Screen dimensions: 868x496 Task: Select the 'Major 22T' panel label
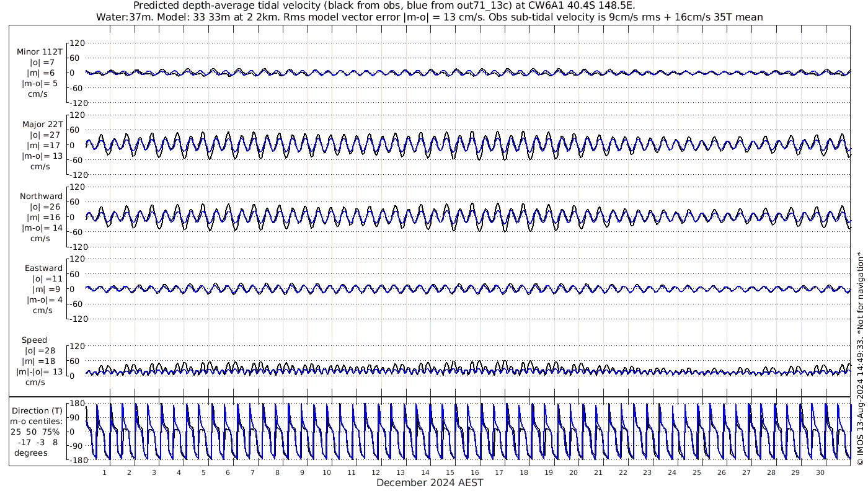coord(42,124)
